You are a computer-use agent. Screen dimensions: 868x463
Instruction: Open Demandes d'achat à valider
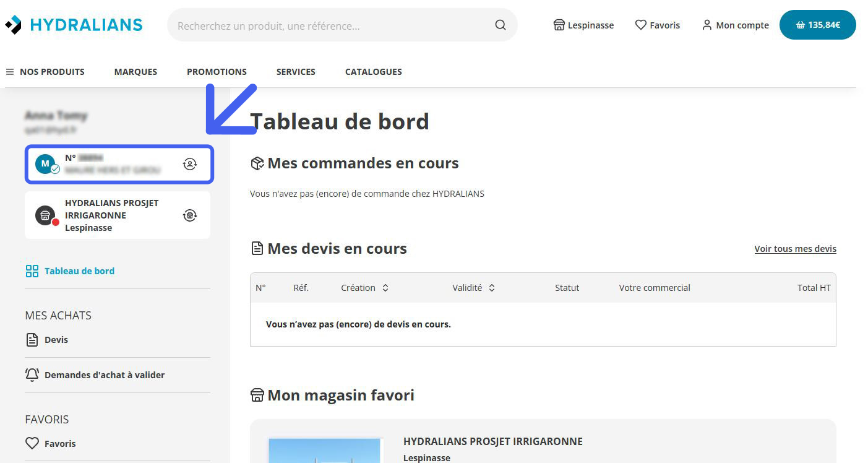click(95, 375)
